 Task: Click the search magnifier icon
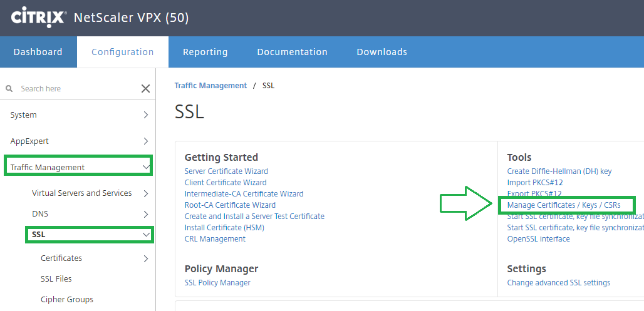(9, 89)
